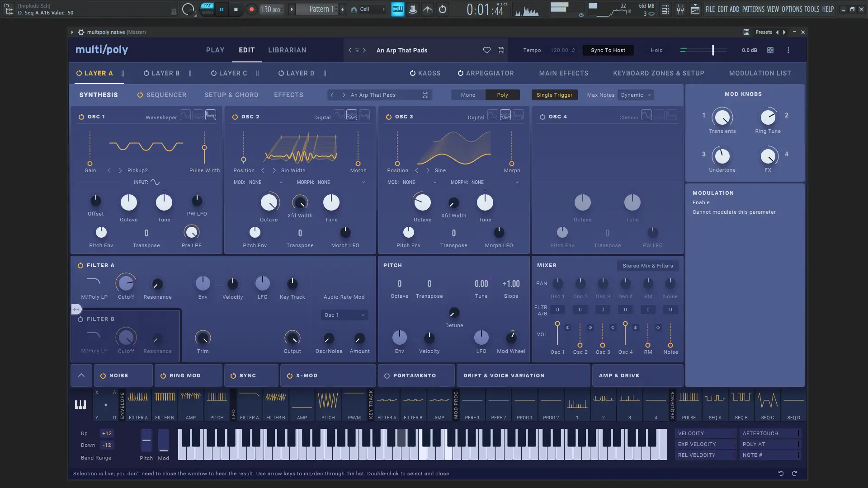Open the three-dot options menu icon

click(788, 50)
